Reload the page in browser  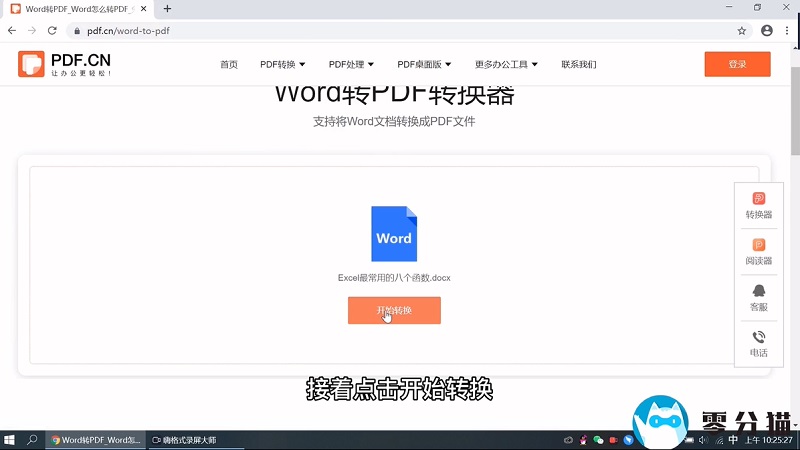(52, 31)
